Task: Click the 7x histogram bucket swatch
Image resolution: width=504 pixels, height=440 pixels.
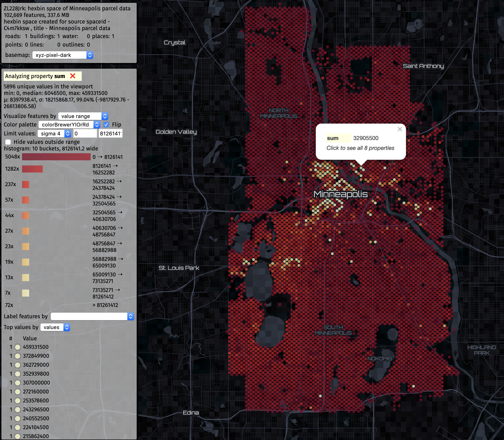Action: click(26, 293)
